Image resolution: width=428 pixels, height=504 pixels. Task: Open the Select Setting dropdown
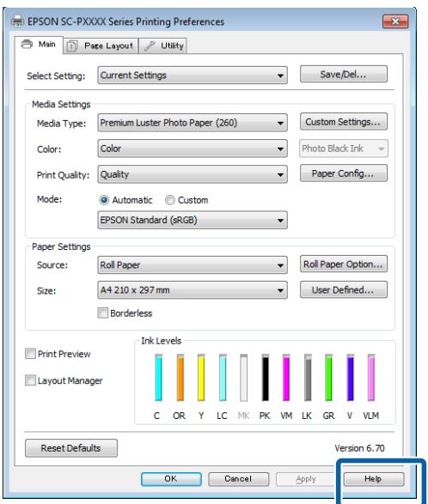click(193, 76)
